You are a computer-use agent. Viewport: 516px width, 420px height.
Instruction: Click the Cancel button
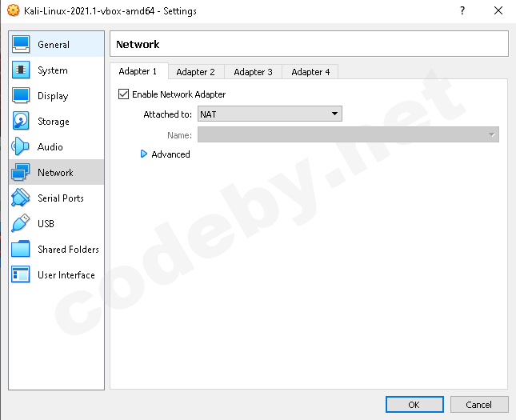pos(479,405)
